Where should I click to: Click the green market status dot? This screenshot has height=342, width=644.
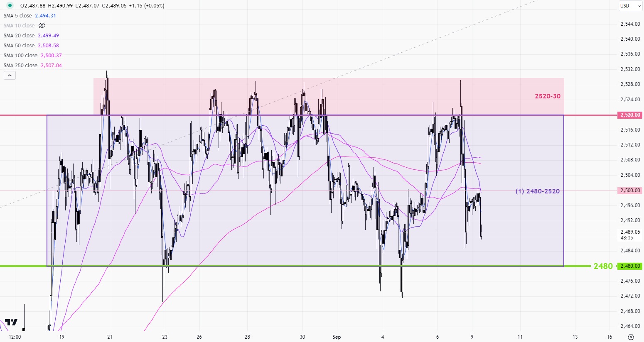pos(10,5)
